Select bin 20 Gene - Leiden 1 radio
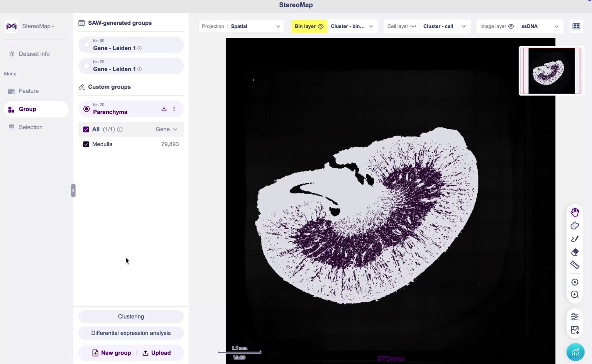The height and width of the screenshot is (364, 592). click(x=86, y=66)
